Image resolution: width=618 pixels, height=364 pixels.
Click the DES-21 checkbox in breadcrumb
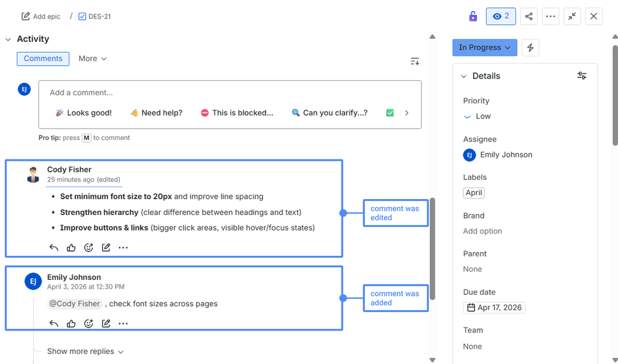(82, 16)
